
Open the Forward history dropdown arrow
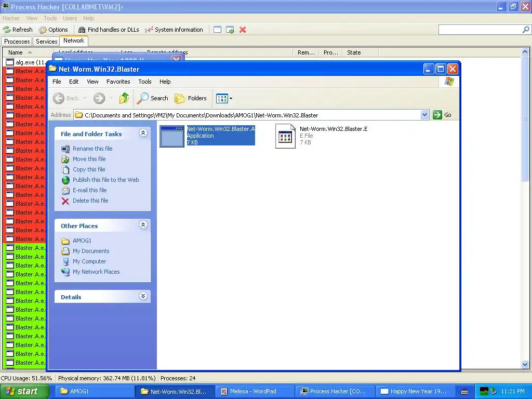coord(111,98)
